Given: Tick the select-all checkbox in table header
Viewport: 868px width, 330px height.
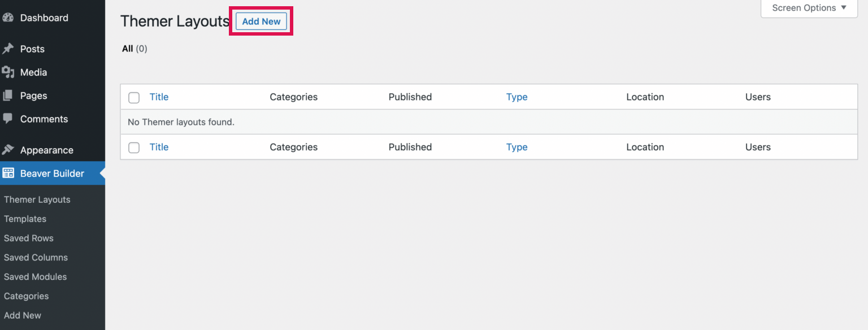Looking at the screenshot, I should [x=134, y=98].
